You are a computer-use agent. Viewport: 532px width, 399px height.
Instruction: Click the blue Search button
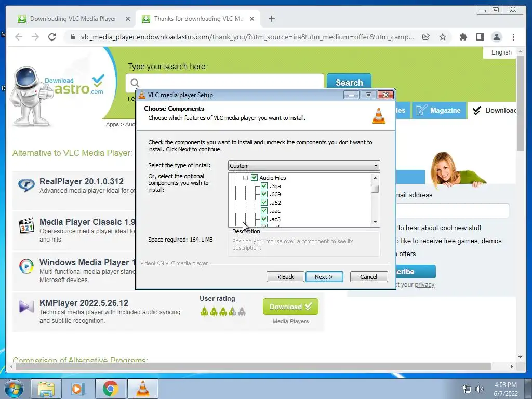349,82
